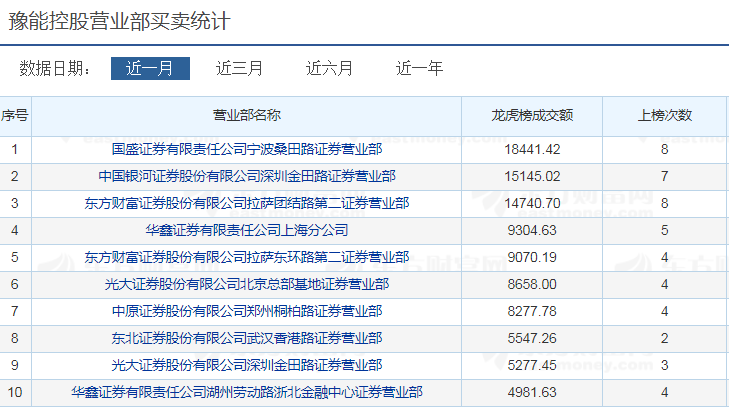Open 光大证券北京总部基地证券营业部 link

pos(247,284)
